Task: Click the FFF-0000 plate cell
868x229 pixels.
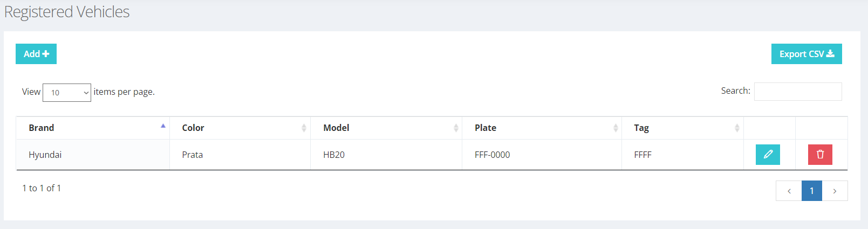Action: click(542, 155)
